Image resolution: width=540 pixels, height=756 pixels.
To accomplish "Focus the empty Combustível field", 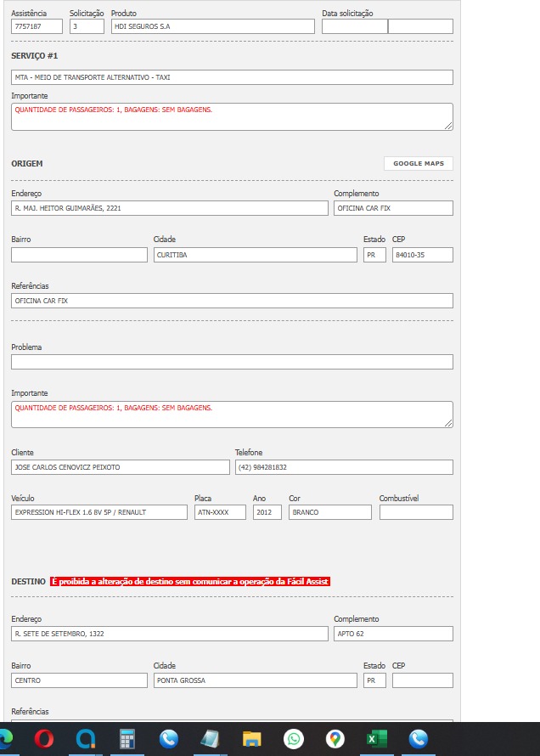I will [416, 512].
